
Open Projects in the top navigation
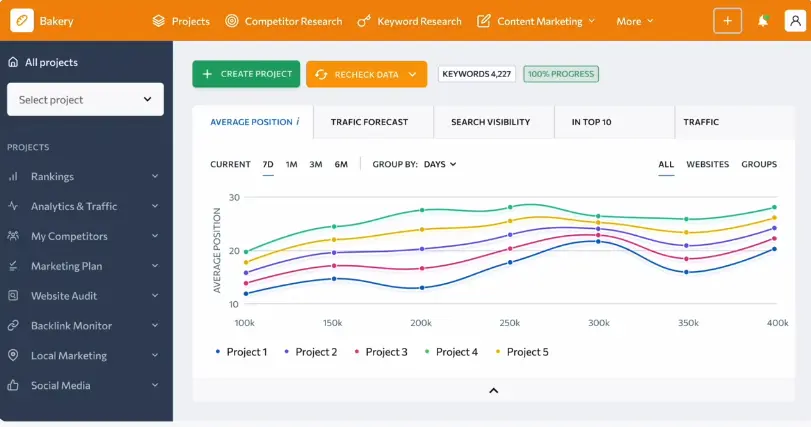coord(181,21)
